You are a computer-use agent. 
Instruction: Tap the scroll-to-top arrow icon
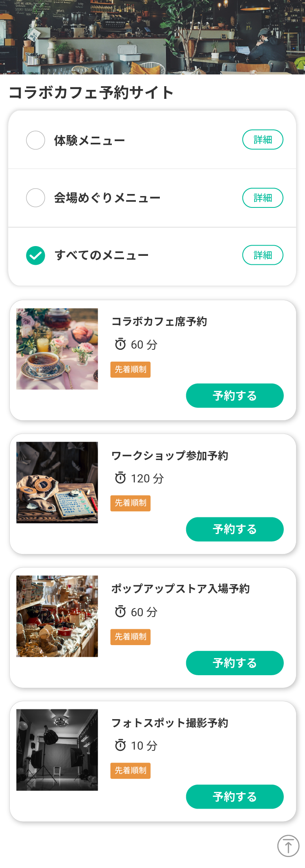288,846
